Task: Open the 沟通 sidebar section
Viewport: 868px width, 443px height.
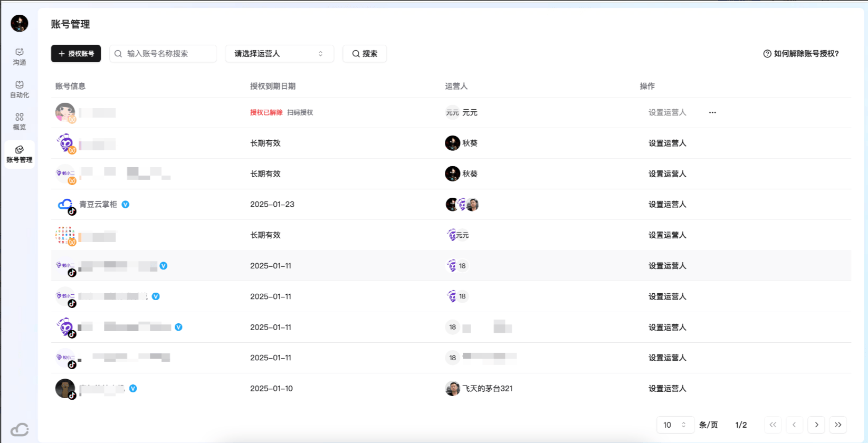Action: coord(20,56)
